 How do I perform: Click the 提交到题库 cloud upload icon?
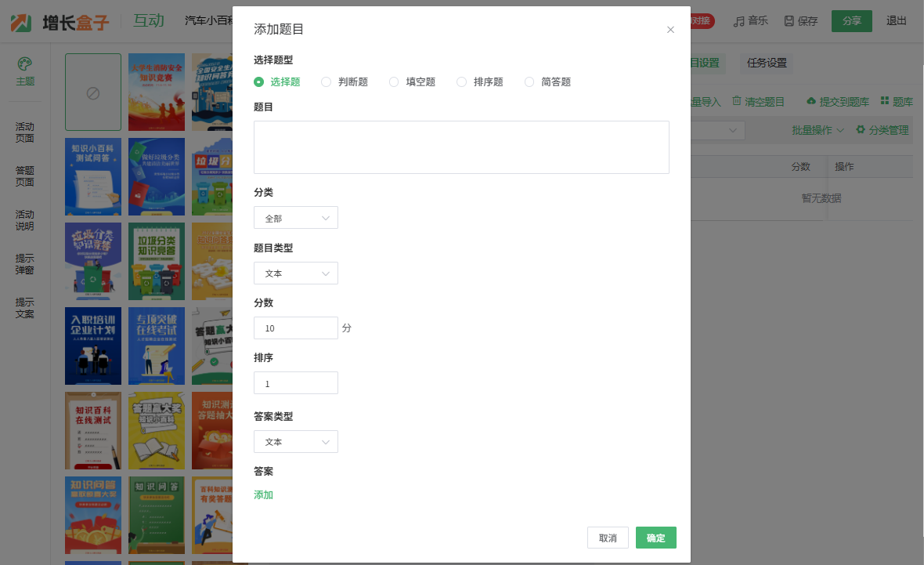point(811,101)
